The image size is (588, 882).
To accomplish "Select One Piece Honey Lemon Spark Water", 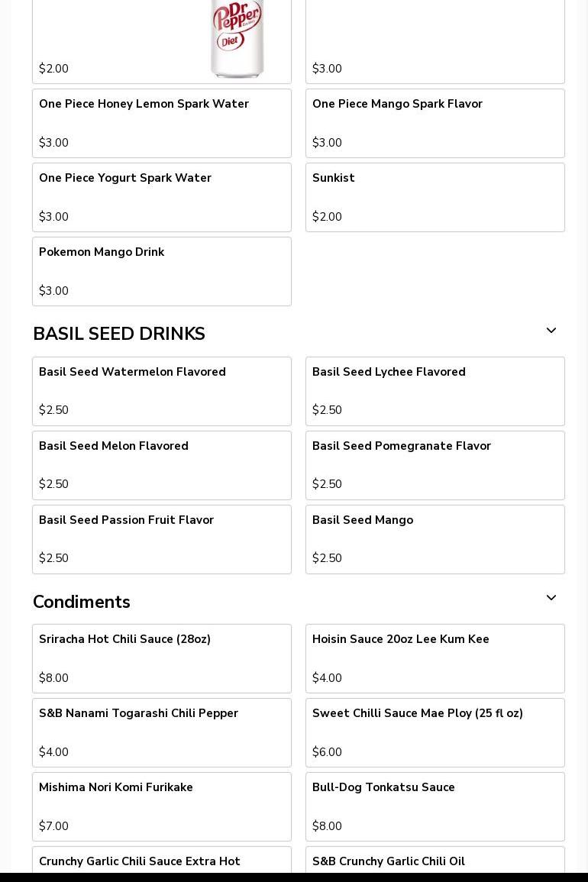I will coord(162,123).
